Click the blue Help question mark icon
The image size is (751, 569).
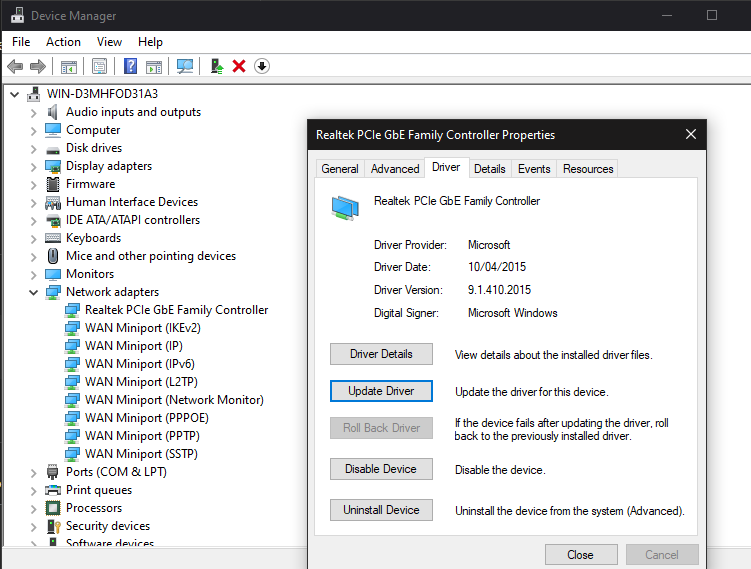point(130,66)
